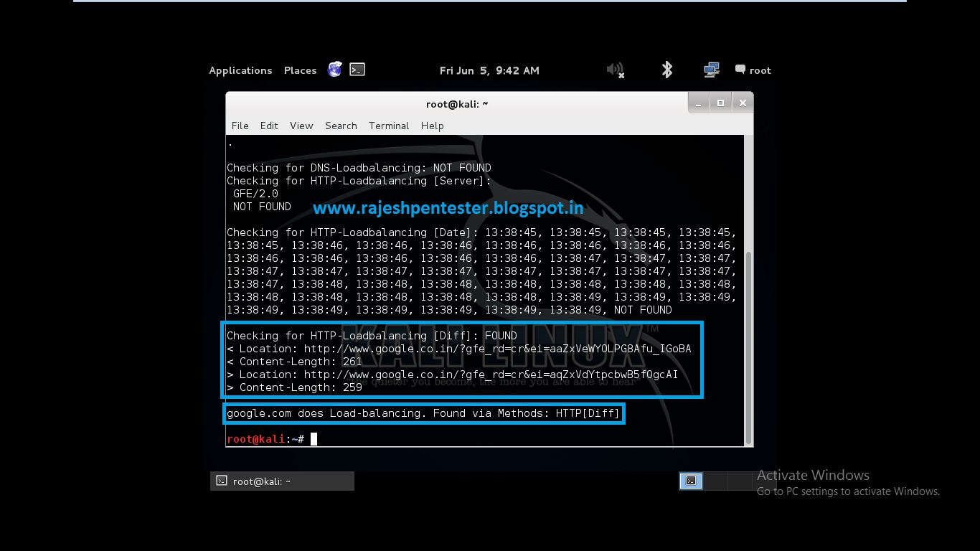This screenshot has width=980, height=551.
Task: Click the 'Content-Length: 259' line
Action: pyautogui.click(x=294, y=387)
